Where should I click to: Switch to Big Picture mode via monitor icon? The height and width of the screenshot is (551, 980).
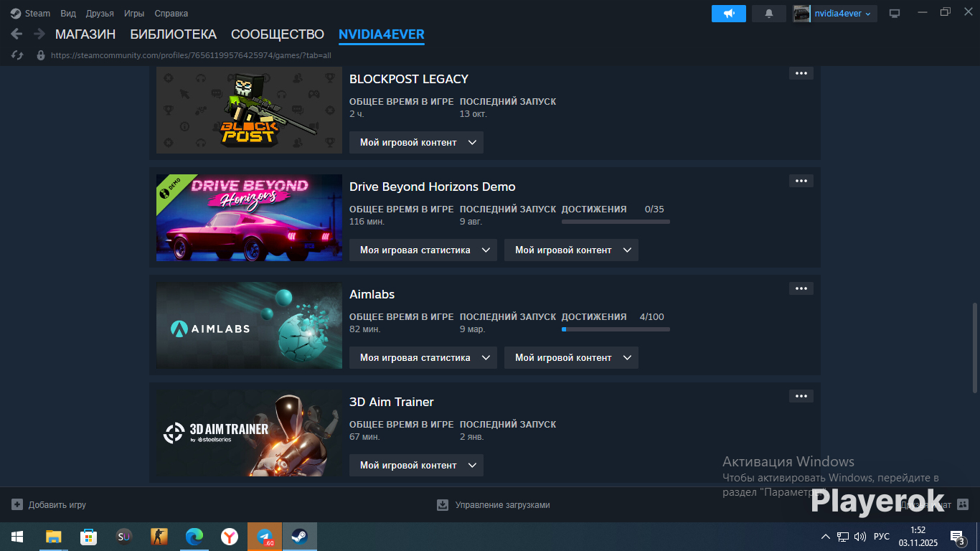pos(895,14)
